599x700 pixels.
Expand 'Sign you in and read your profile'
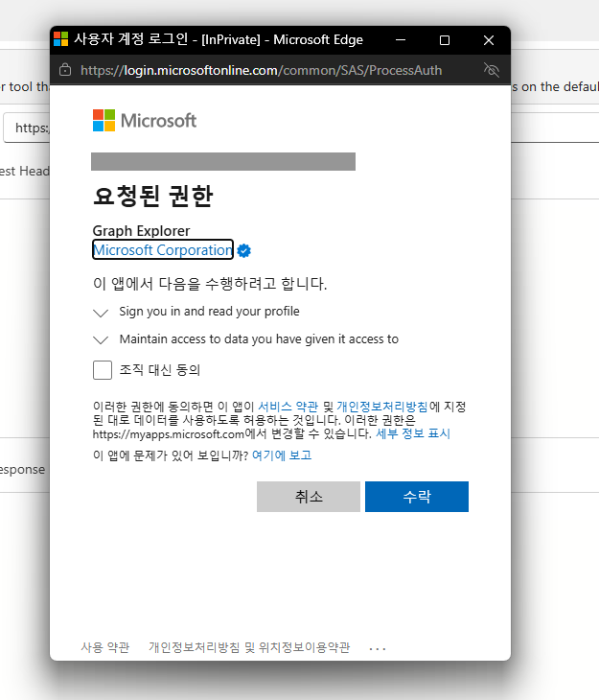(x=101, y=313)
